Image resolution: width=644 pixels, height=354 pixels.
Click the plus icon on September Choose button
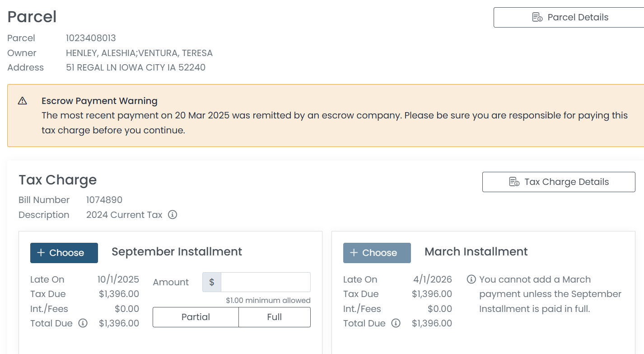pos(41,253)
